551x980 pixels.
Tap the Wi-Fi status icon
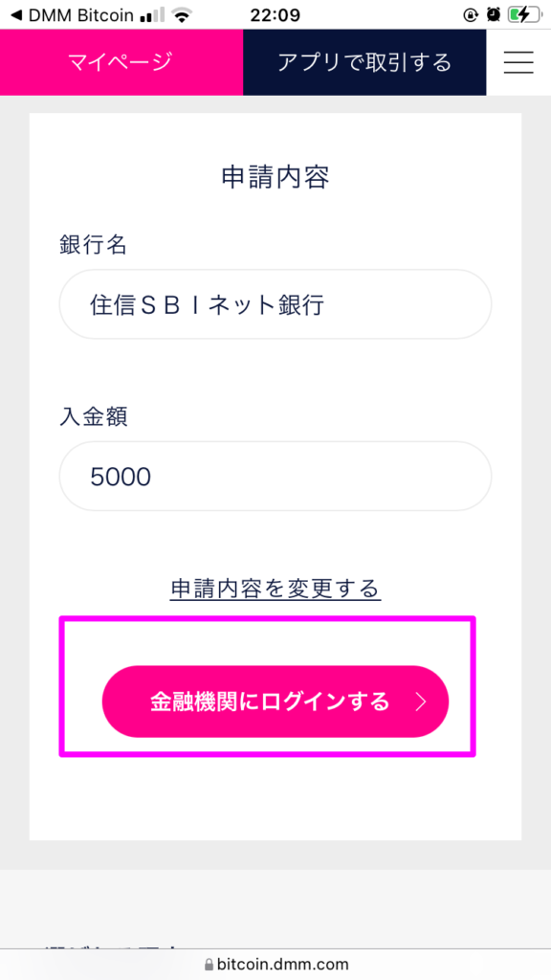(x=182, y=14)
